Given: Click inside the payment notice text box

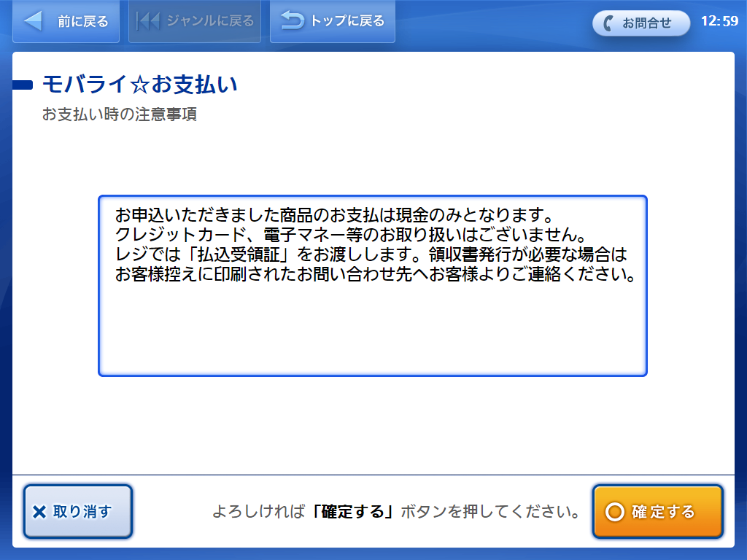Looking at the screenshot, I should pyautogui.click(x=373, y=286).
